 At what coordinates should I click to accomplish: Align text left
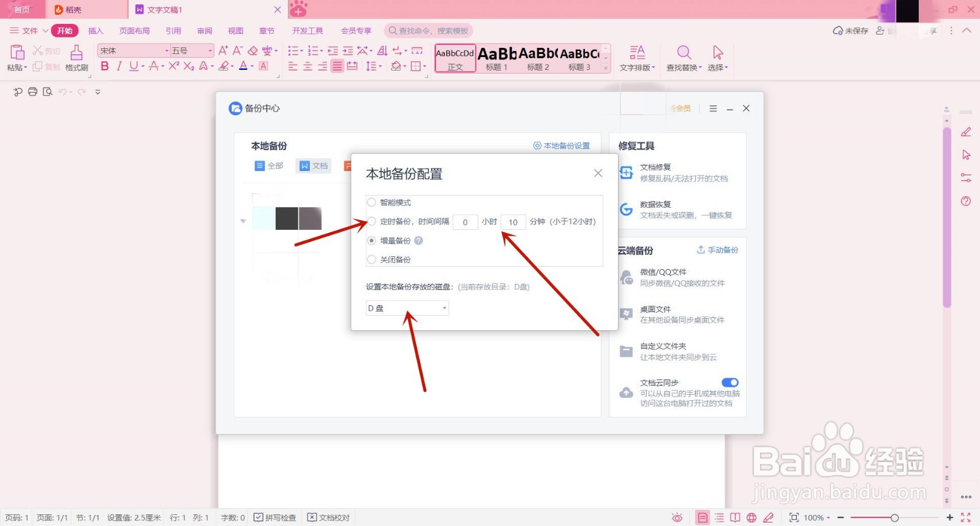coord(293,66)
